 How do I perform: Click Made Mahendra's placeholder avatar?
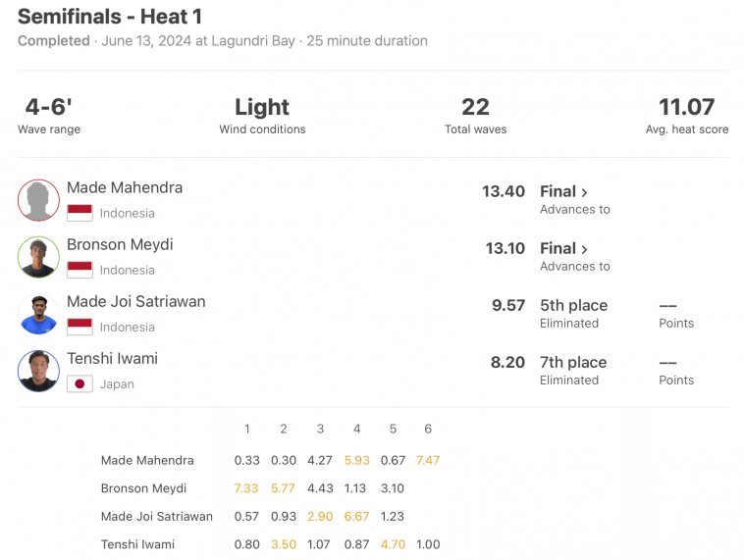click(38, 200)
